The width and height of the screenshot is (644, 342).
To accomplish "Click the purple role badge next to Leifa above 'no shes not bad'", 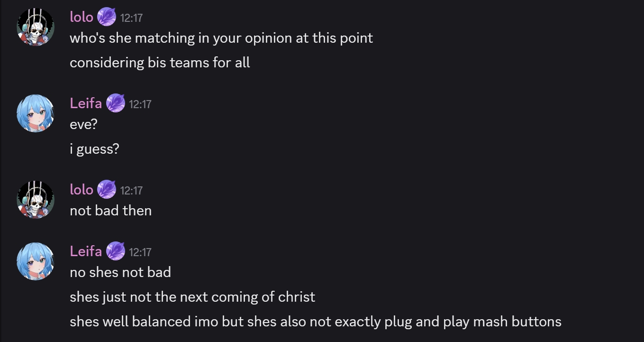I will click(116, 251).
